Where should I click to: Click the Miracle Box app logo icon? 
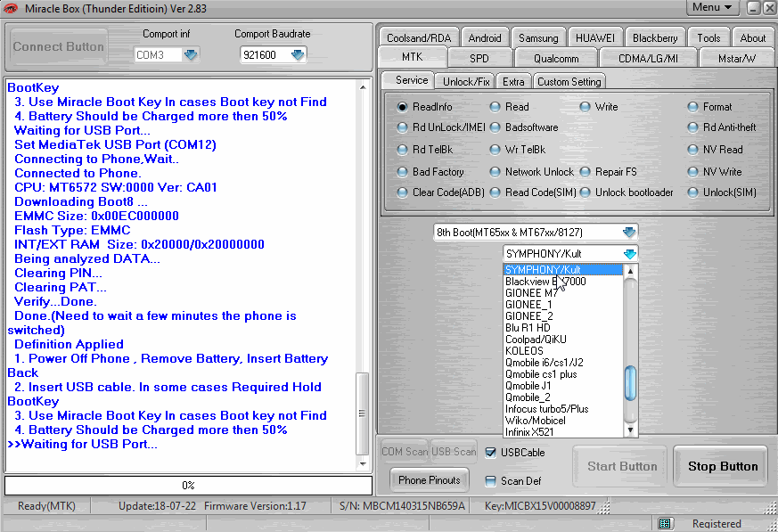[x=11, y=8]
